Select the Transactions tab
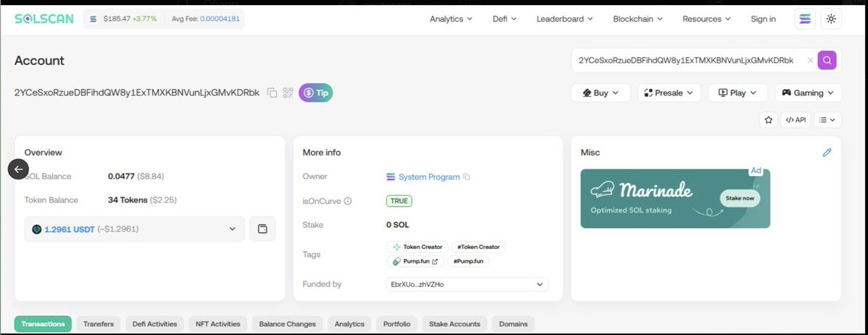This screenshot has height=335, width=868. 43,324
